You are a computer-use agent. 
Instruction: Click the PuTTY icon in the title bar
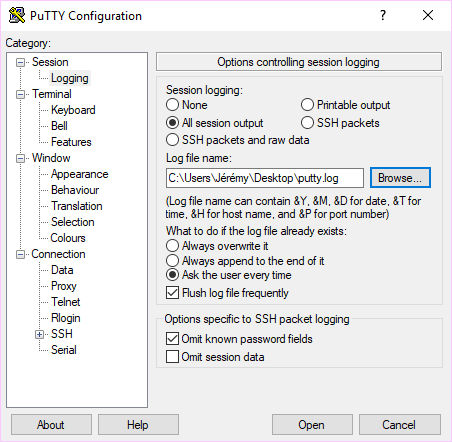[x=17, y=15]
